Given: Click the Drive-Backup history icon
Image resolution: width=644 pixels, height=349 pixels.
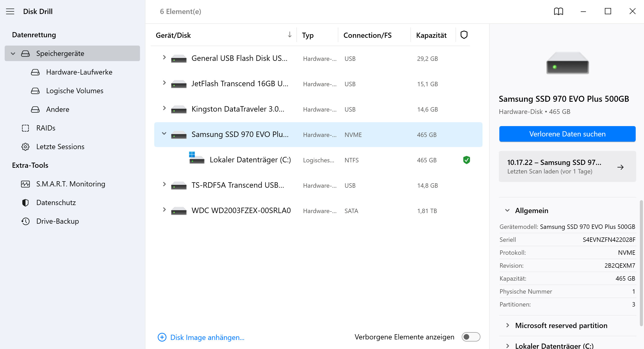Looking at the screenshot, I should pyautogui.click(x=25, y=221).
